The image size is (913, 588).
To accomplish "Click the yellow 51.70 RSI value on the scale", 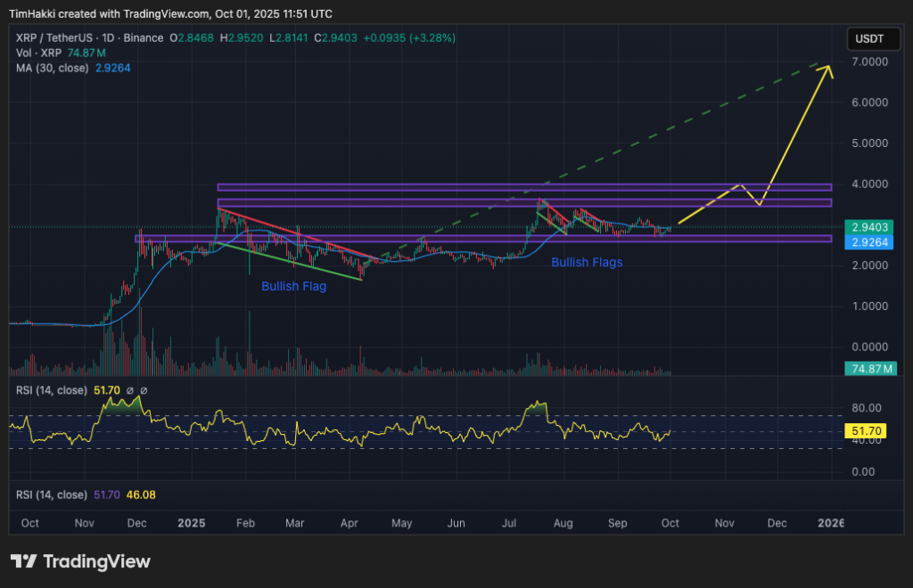I will pos(864,430).
